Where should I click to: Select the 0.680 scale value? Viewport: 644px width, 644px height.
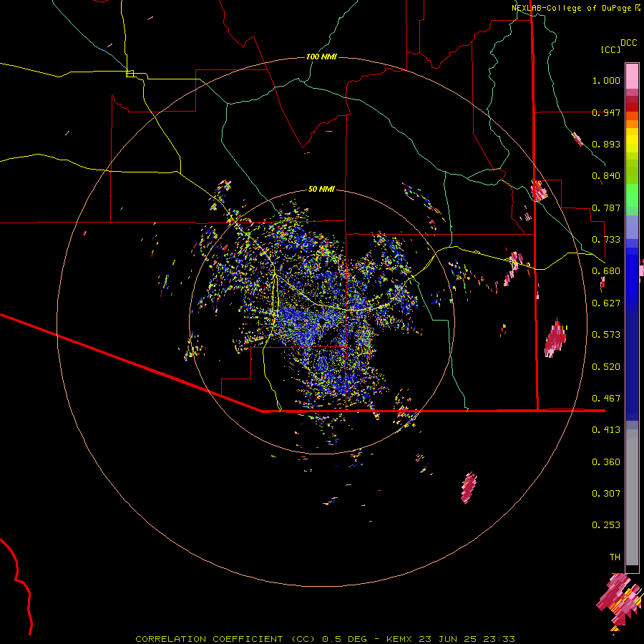606,271
